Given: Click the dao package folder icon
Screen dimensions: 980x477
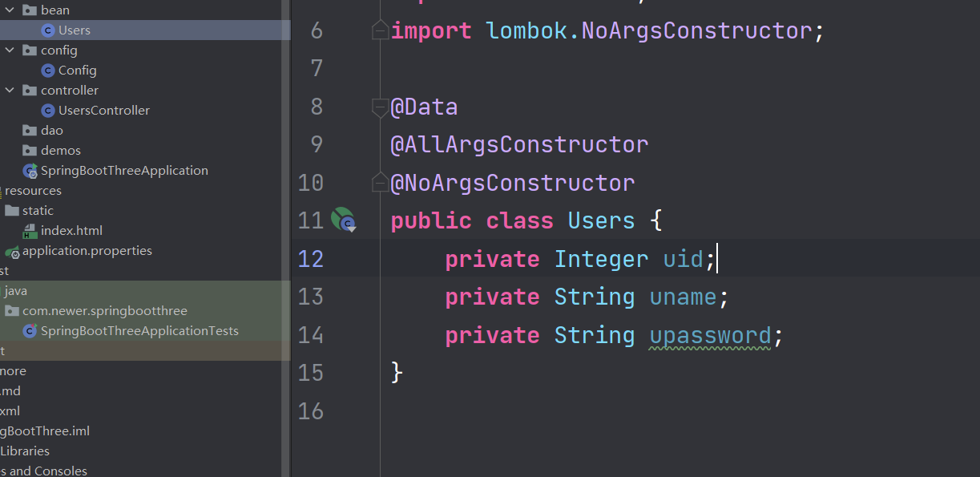Looking at the screenshot, I should [30, 131].
